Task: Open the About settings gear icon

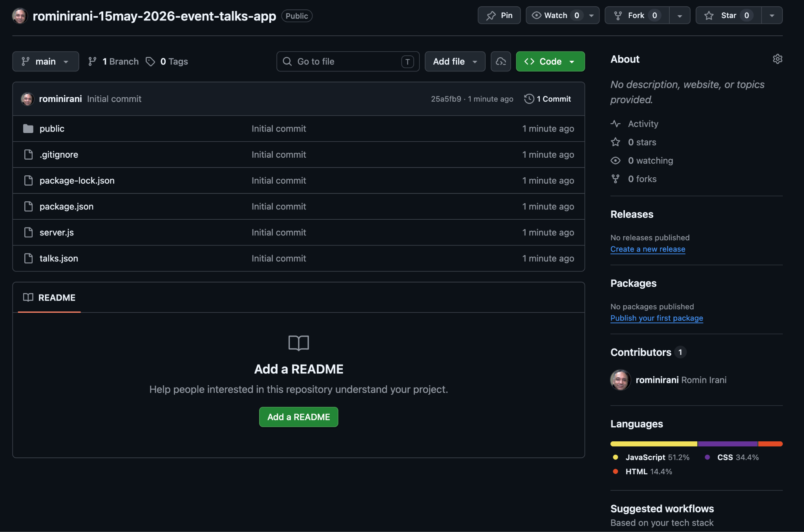Action: (x=777, y=59)
